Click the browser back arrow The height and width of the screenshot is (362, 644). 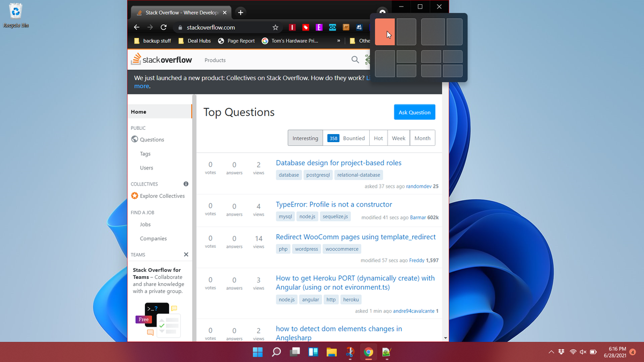pyautogui.click(x=136, y=27)
